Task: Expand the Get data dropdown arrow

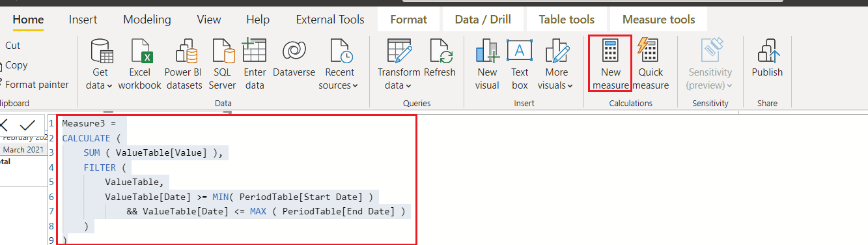Action: click(x=110, y=86)
